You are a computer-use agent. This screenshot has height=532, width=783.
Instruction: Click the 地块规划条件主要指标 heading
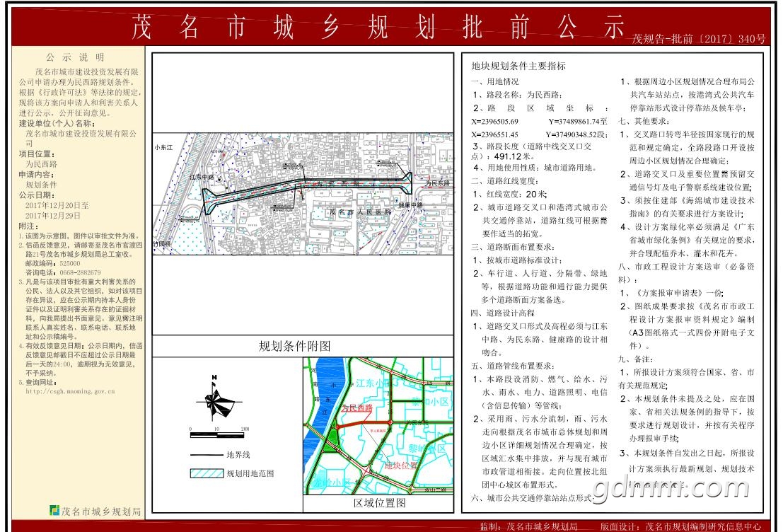point(518,65)
